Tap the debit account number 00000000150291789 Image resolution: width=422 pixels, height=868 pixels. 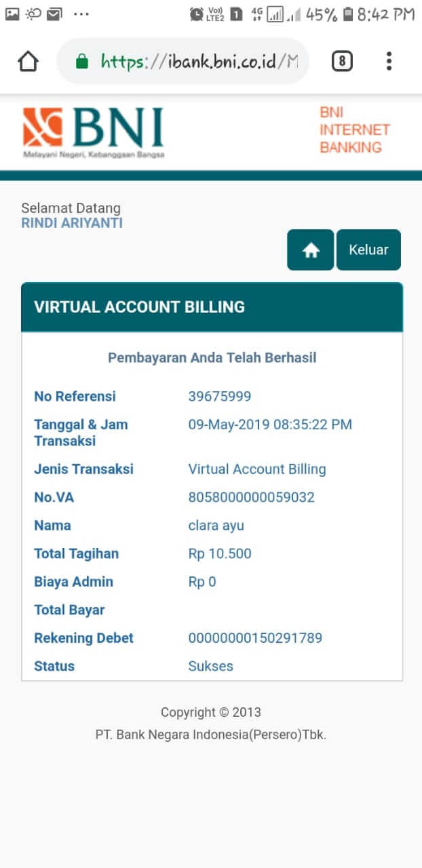pyautogui.click(x=255, y=638)
